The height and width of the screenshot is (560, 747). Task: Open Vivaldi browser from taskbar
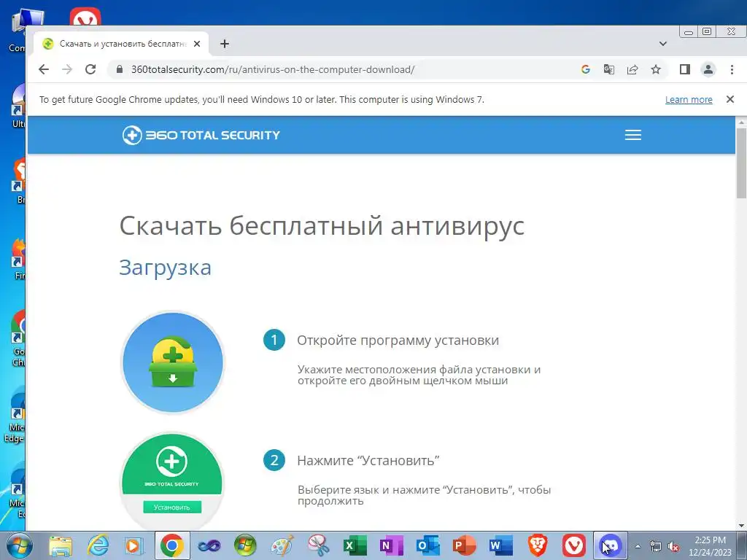pos(573,545)
